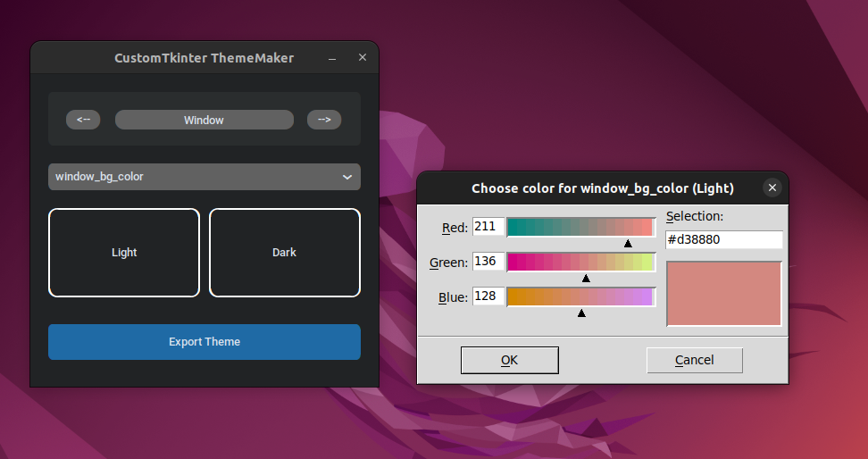This screenshot has width=868, height=459.
Task: Click on the Green gradient slider bar
Action: click(580, 262)
